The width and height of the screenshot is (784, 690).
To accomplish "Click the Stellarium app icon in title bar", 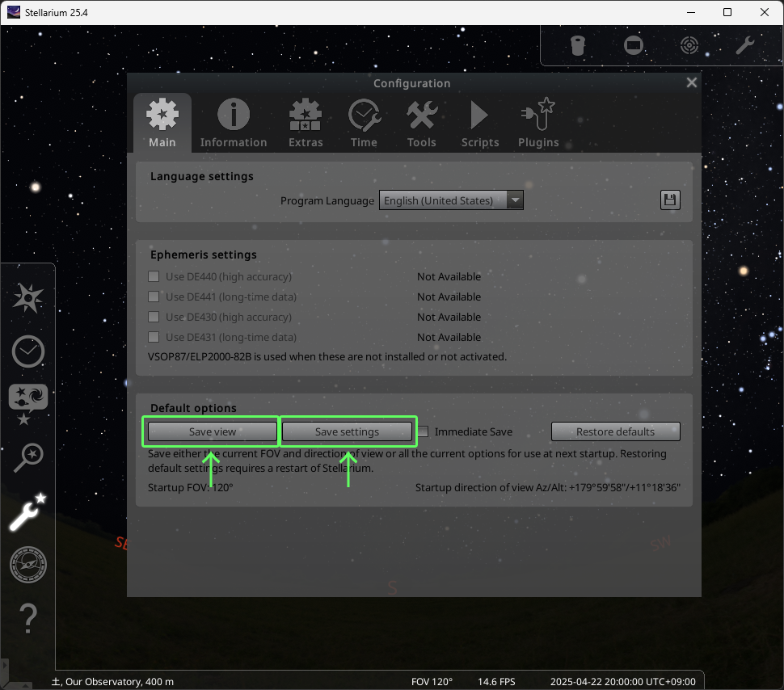I will coord(14,12).
